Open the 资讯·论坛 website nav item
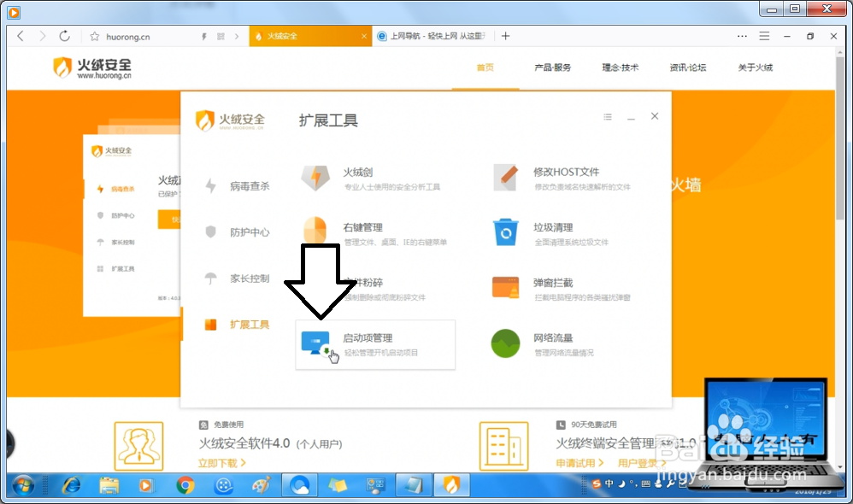The height and width of the screenshot is (504, 853). point(688,67)
